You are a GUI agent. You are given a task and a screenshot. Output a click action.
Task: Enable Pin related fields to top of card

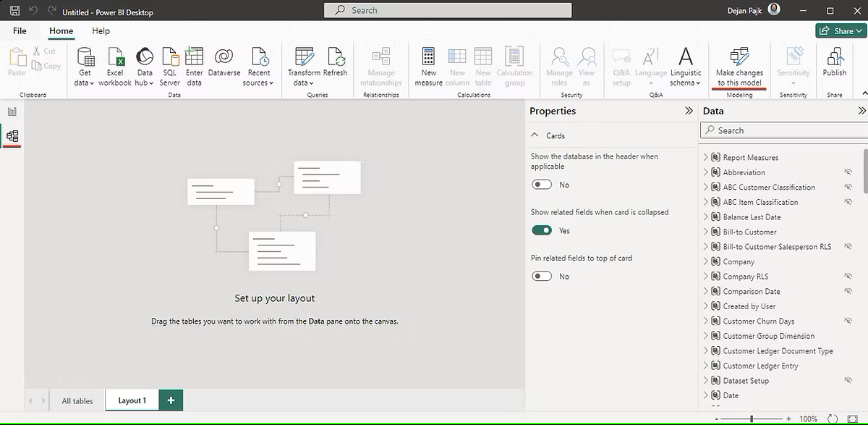[542, 277]
